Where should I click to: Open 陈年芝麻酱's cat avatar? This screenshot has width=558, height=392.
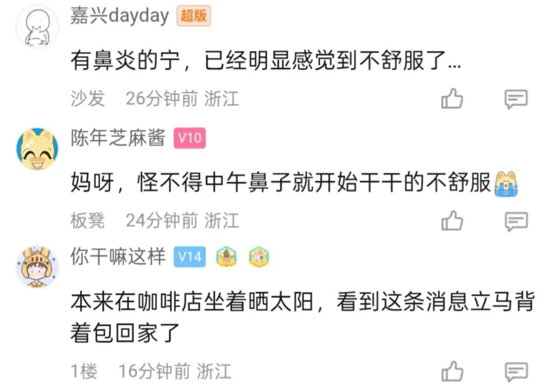coord(37,149)
